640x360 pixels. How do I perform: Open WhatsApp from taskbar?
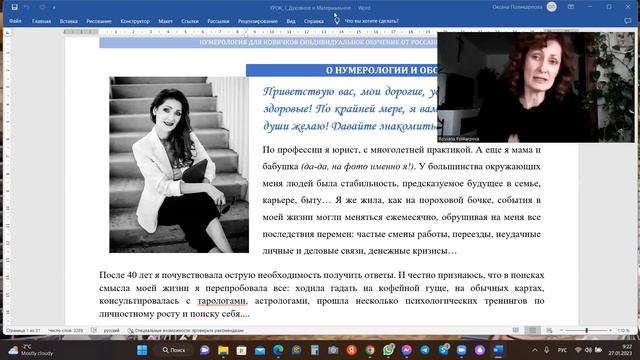pyautogui.click(x=388, y=350)
